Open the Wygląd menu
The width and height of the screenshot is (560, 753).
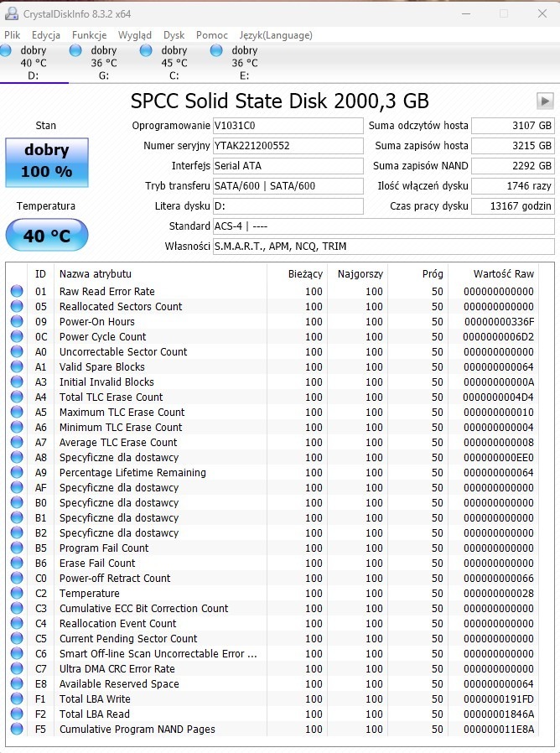coord(135,35)
